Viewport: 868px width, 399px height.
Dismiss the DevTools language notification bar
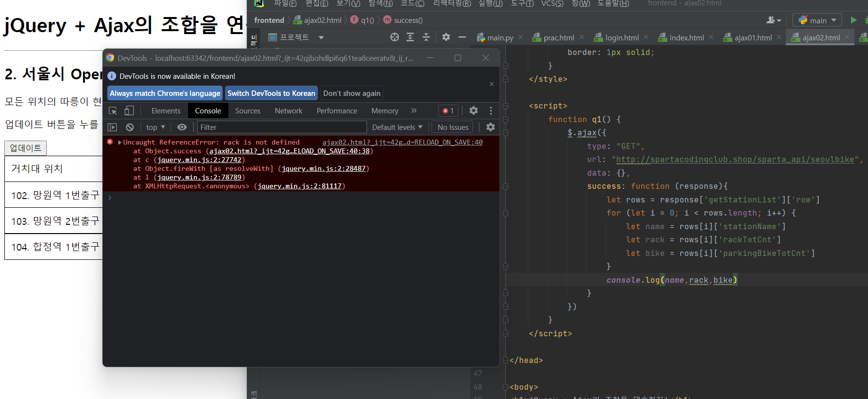point(492,84)
